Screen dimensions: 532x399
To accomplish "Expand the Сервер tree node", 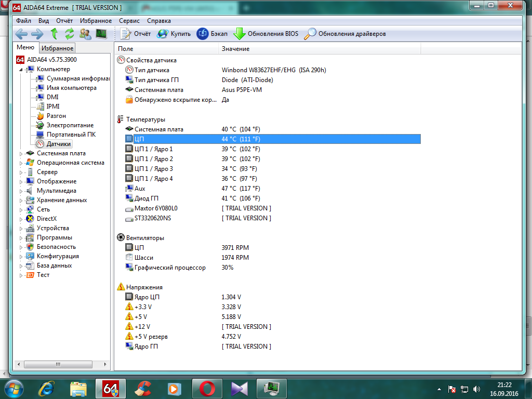I will (21, 172).
